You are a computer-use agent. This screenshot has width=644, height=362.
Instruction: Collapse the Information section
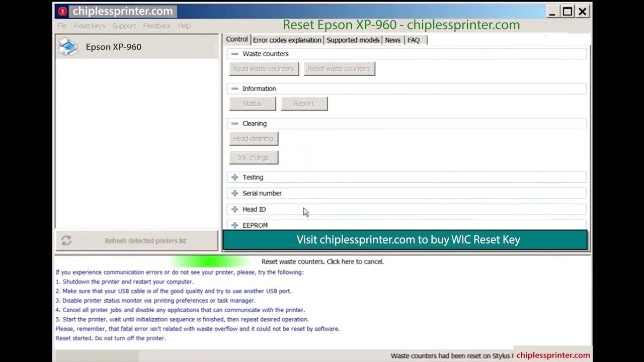pyautogui.click(x=234, y=88)
